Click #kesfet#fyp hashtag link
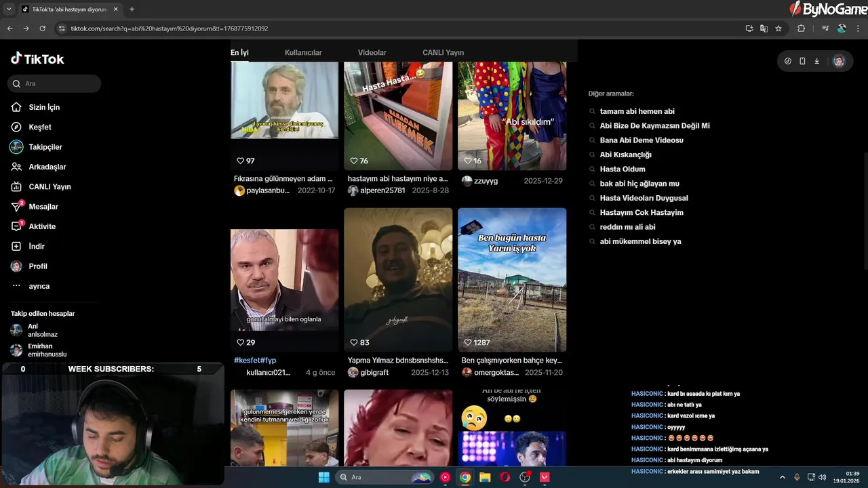 coord(255,361)
